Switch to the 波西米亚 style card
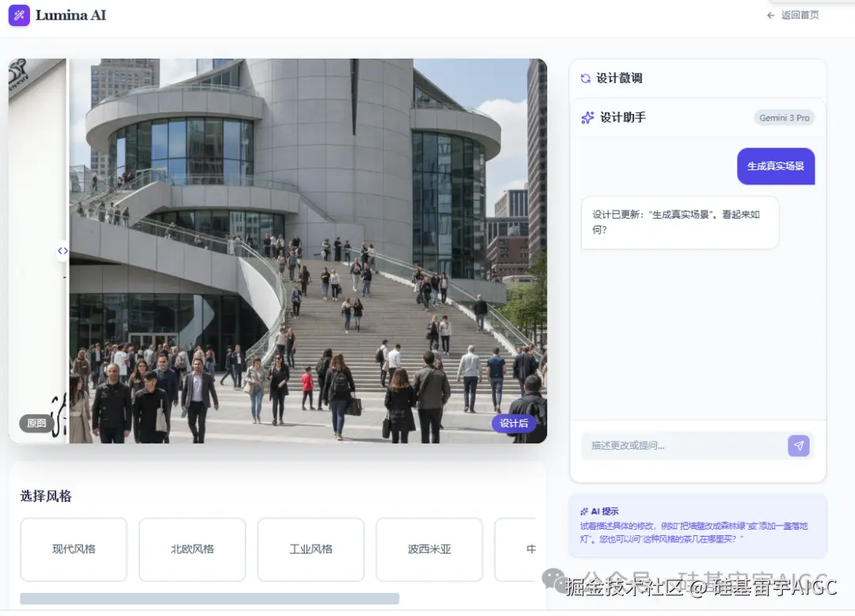The height and width of the screenshot is (616, 855). point(429,549)
